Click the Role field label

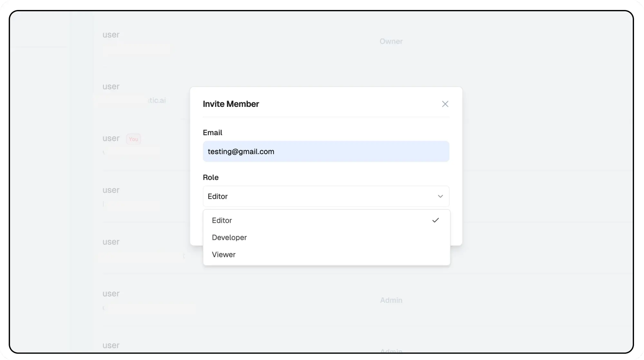(x=211, y=177)
